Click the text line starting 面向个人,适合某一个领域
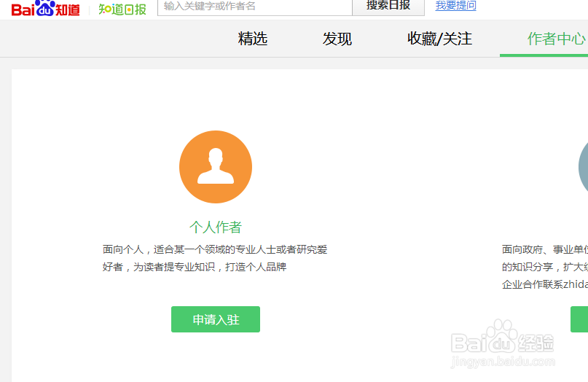This screenshot has width=588, height=382. [x=215, y=249]
